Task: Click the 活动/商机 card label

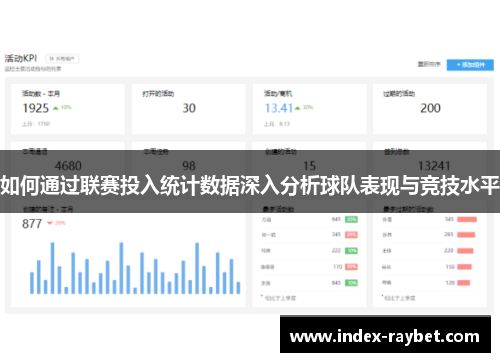Action: tap(278, 94)
